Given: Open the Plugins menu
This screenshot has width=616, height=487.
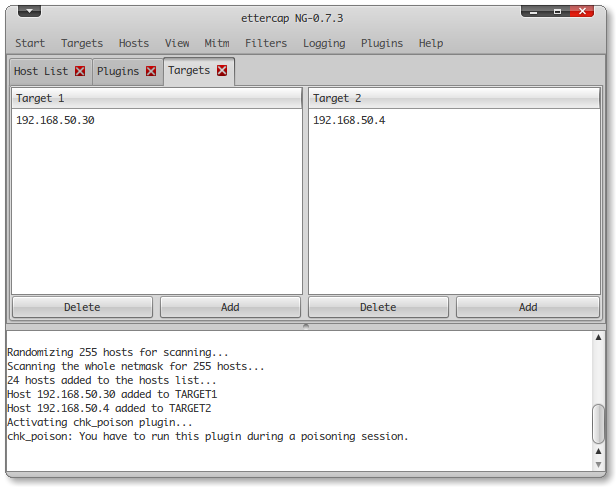Looking at the screenshot, I should tap(382, 43).
